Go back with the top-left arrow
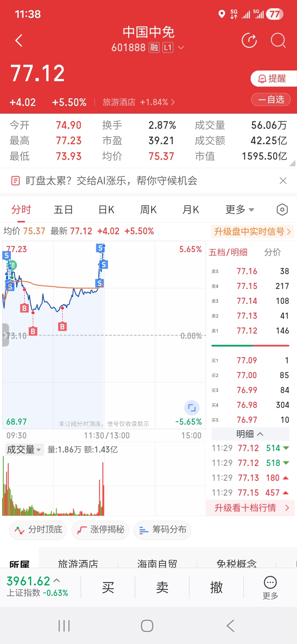Viewport: 297px width, 644px height. pyautogui.click(x=19, y=40)
